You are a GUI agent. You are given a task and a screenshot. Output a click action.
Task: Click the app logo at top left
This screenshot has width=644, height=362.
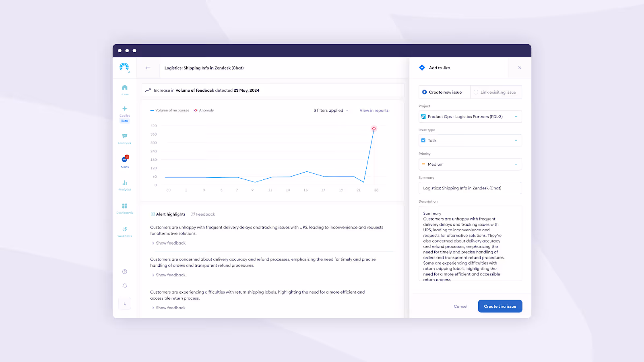point(124,67)
